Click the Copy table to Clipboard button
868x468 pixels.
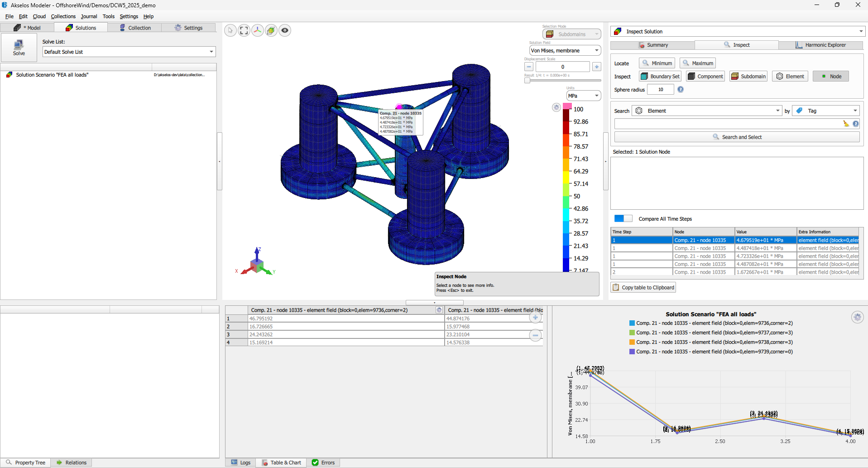(x=643, y=287)
